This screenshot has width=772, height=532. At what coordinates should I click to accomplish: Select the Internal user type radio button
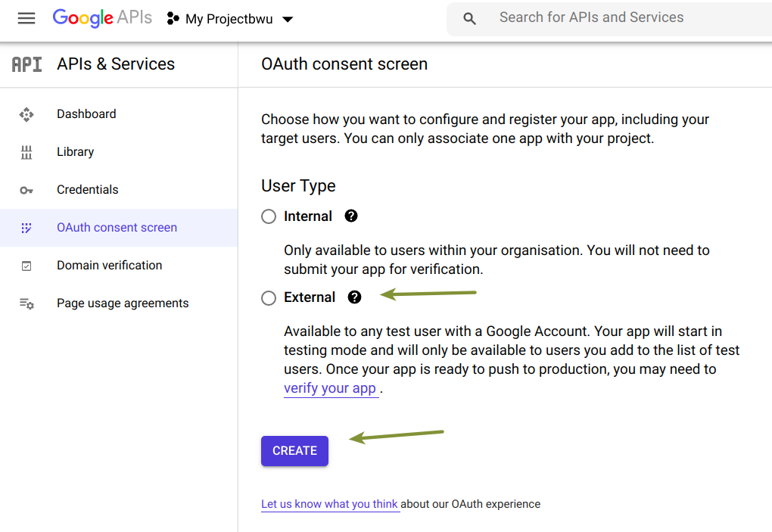tap(269, 216)
